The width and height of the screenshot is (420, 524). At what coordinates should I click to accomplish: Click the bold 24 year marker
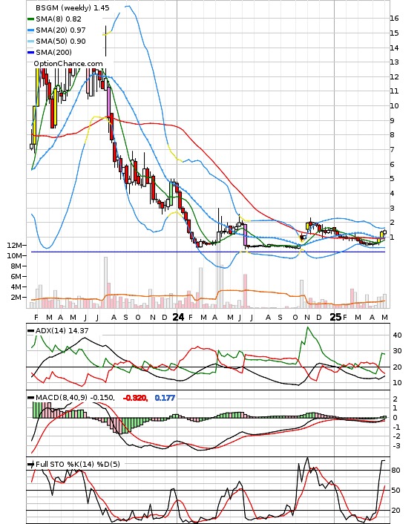pyautogui.click(x=178, y=317)
